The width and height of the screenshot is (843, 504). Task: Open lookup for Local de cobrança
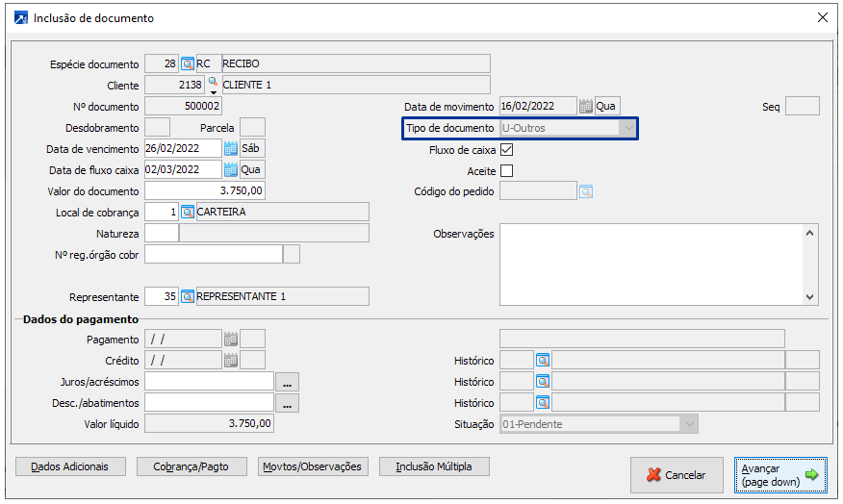click(x=187, y=213)
